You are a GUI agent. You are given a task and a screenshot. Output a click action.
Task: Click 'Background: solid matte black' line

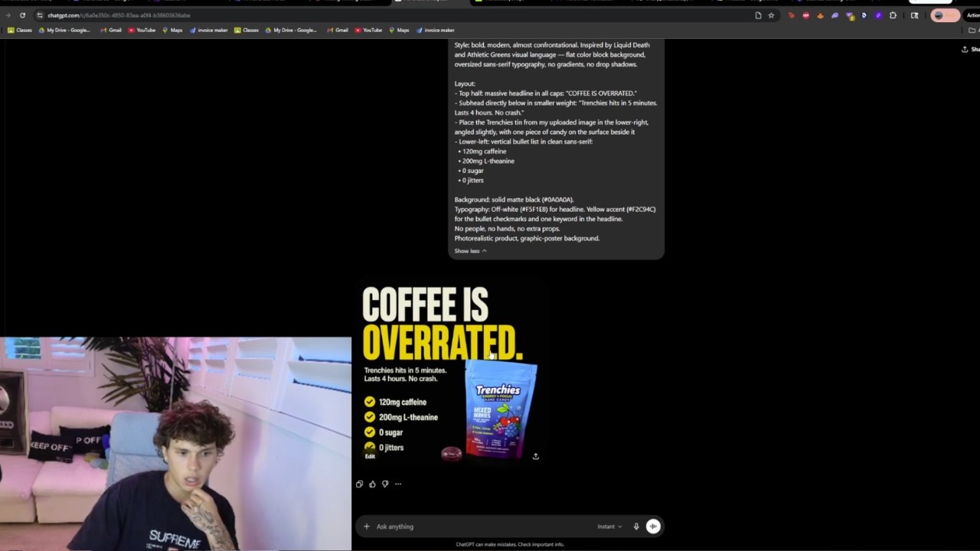point(514,200)
